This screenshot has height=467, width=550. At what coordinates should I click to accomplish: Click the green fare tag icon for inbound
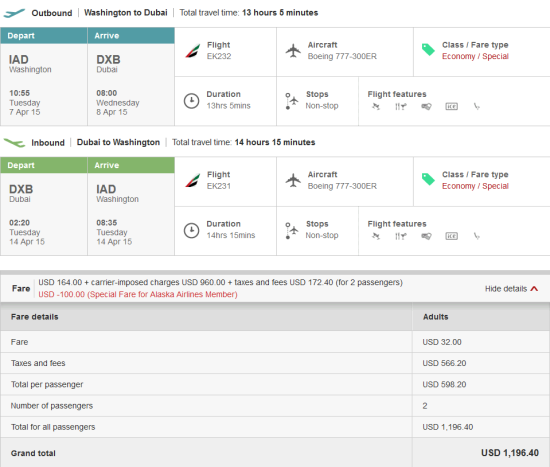click(428, 179)
